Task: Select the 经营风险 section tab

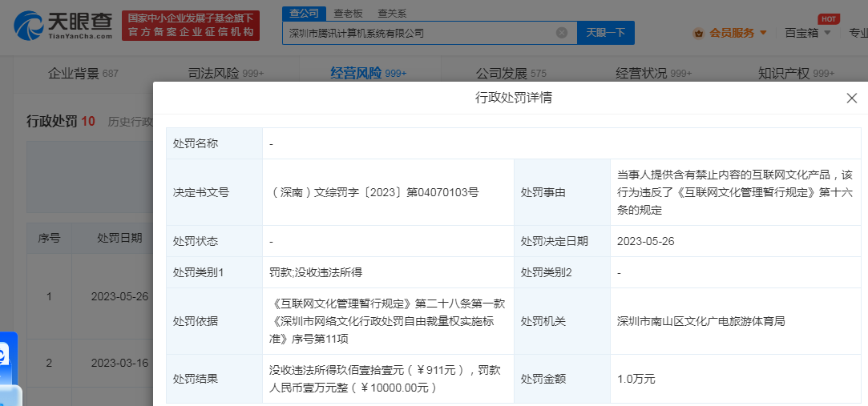Action: (369, 73)
